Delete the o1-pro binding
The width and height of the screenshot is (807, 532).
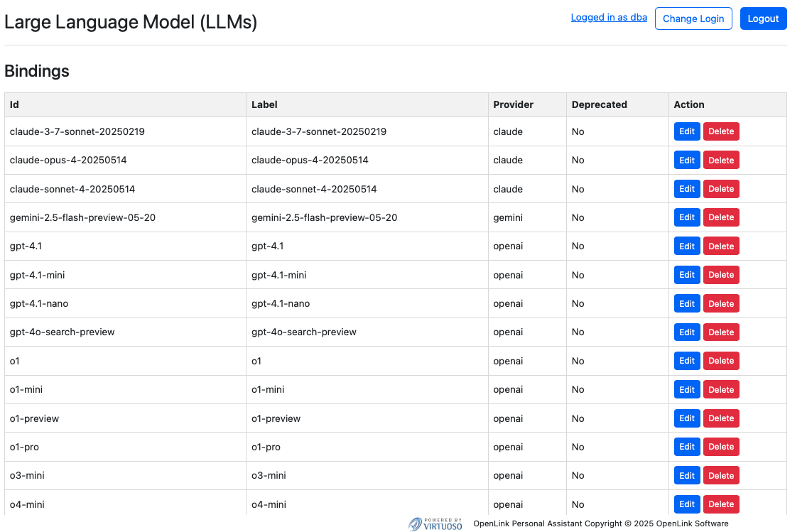(721, 447)
